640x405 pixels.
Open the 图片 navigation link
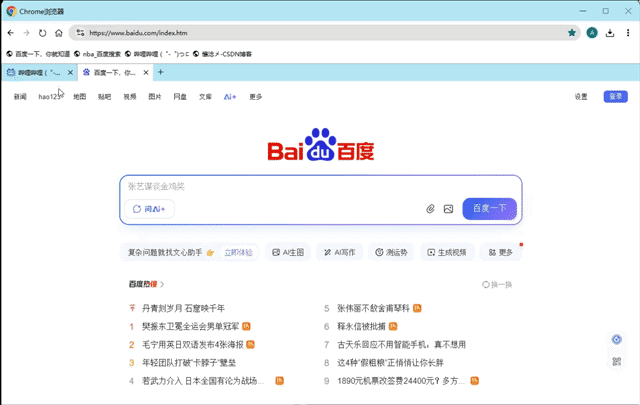[x=155, y=97]
